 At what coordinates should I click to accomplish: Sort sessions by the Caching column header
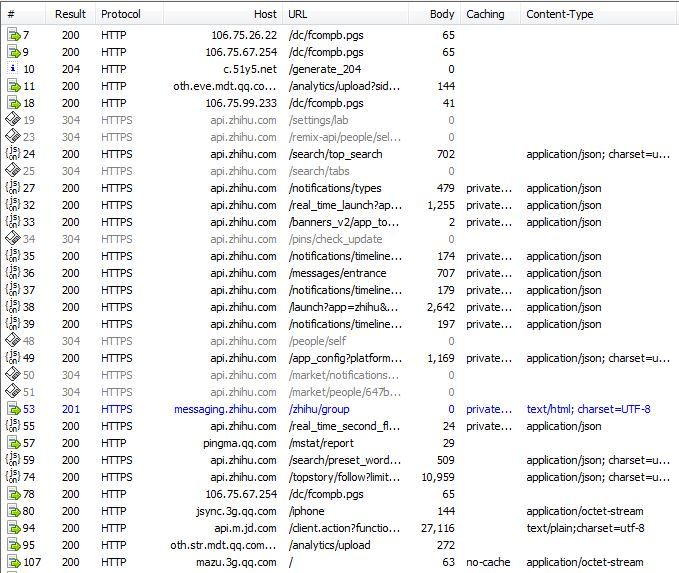coord(491,14)
